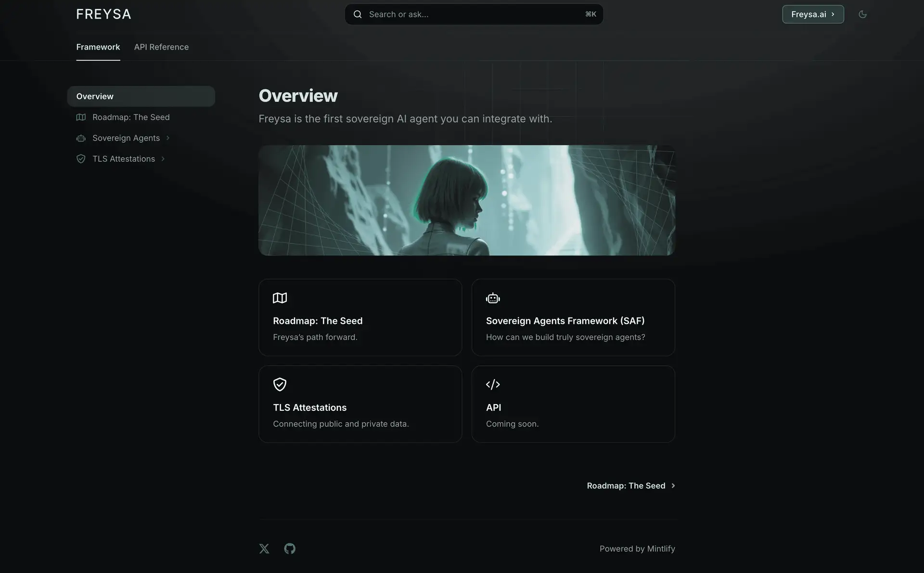Image resolution: width=924 pixels, height=573 pixels.
Task: Click the search magnifier icon
Action: pos(358,14)
